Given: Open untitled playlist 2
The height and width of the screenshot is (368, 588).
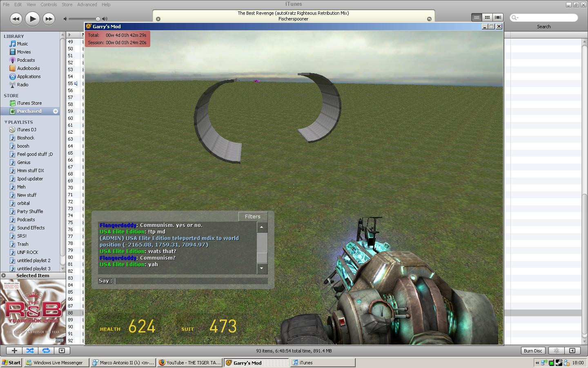Looking at the screenshot, I should pyautogui.click(x=33, y=260).
